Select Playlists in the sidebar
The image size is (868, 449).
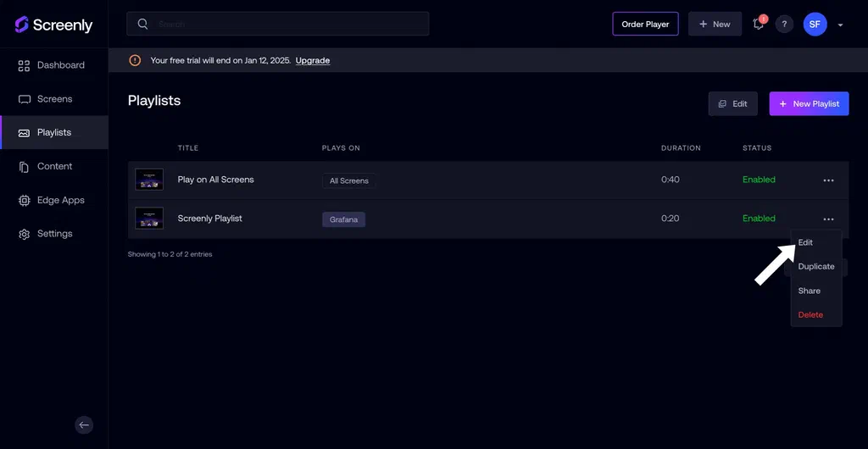[53, 133]
